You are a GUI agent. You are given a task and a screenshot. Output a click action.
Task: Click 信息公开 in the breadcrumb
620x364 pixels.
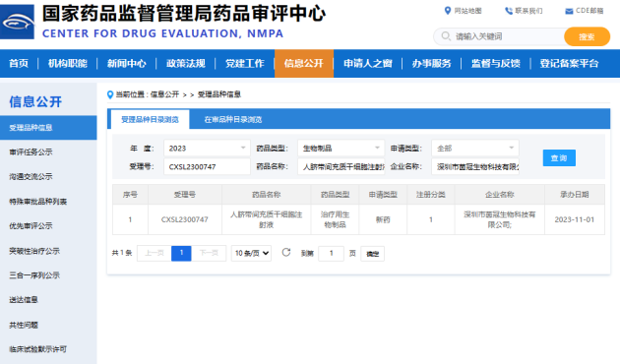164,94
